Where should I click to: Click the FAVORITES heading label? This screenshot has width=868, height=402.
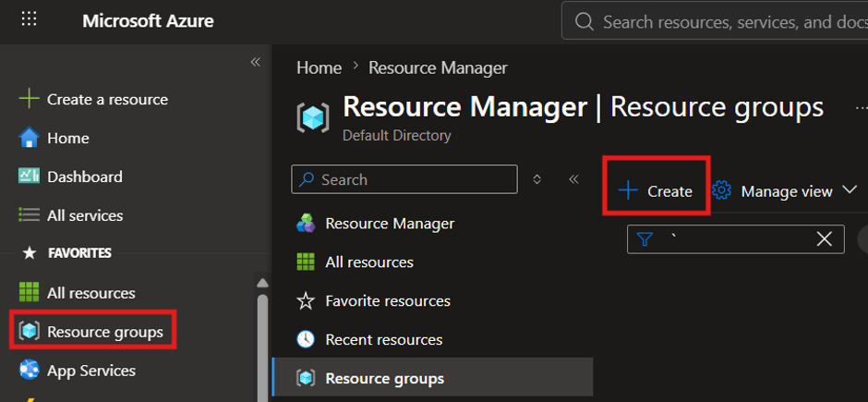coord(79,253)
